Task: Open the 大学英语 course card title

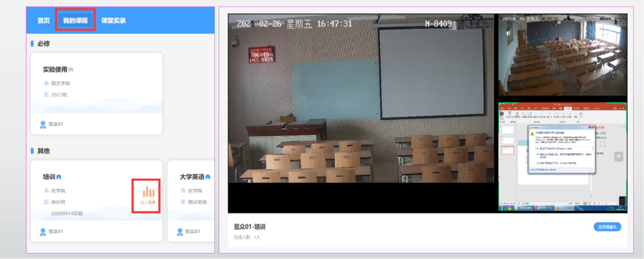Action: (192, 177)
